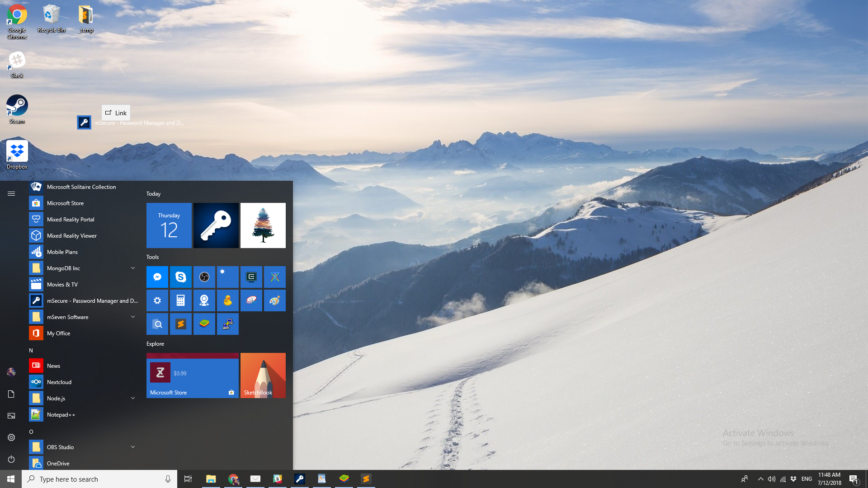Select Movies & TV in app list

coord(62,284)
